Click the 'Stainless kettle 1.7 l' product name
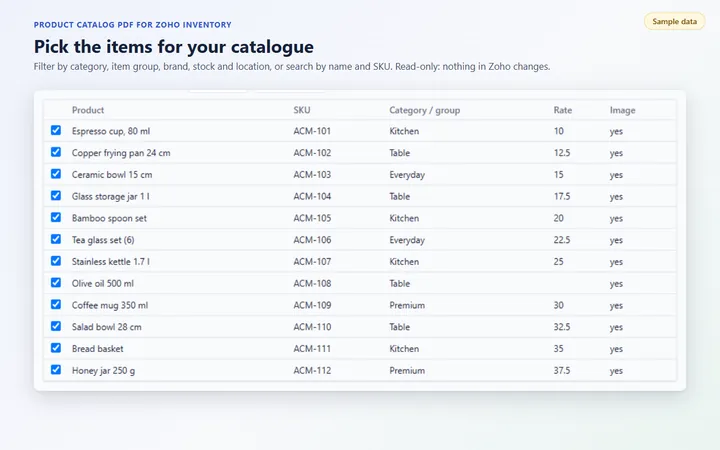720x450 pixels. [x=110, y=262]
